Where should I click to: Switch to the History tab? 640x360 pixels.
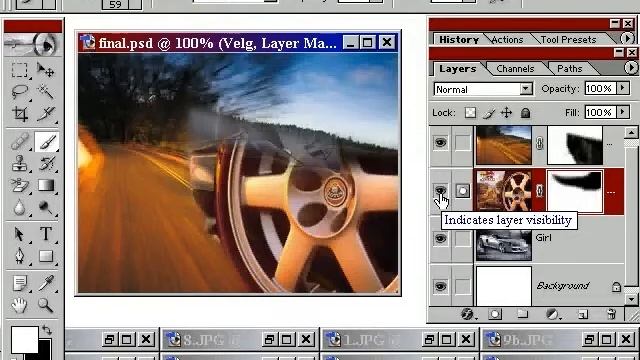459,40
